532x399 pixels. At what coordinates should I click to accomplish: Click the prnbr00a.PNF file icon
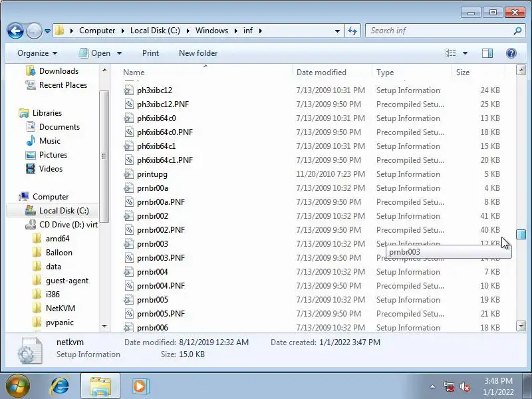point(129,202)
